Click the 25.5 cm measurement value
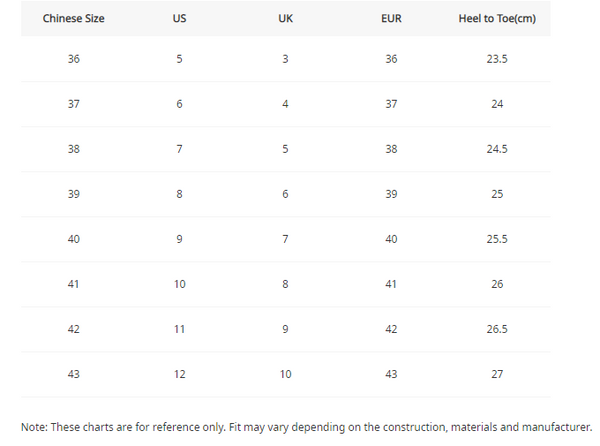The height and width of the screenshot is (446, 600). (497, 239)
